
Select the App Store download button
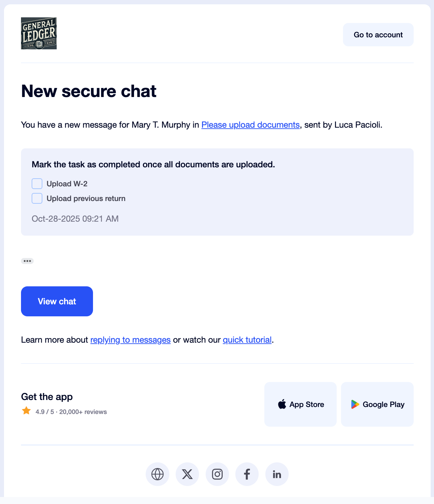pyautogui.click(x=300, y=404)
